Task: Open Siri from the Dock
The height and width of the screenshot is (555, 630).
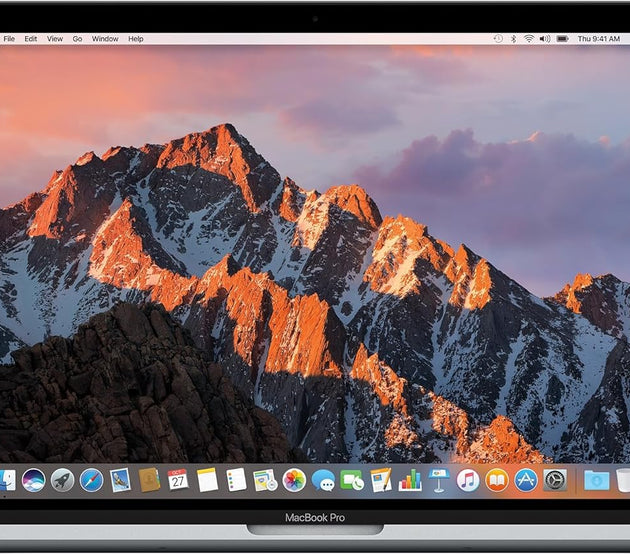Action: tap(33, 480)
